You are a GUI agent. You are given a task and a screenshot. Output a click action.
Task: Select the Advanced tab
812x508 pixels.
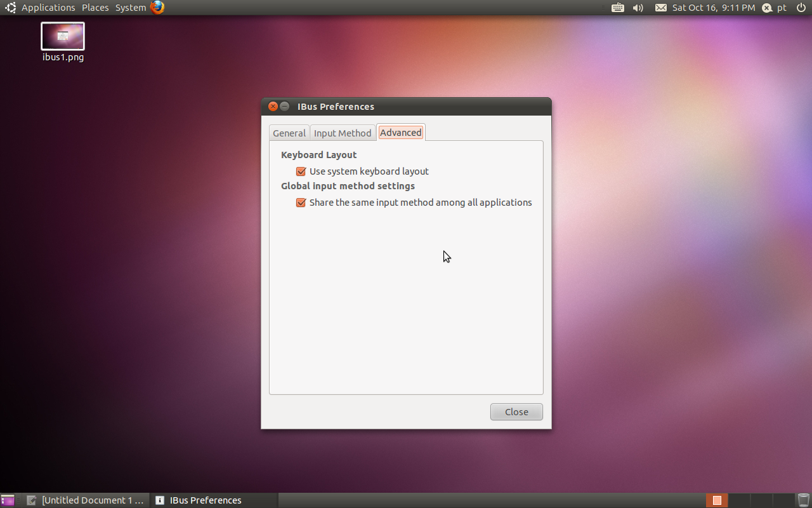(401, 132)
